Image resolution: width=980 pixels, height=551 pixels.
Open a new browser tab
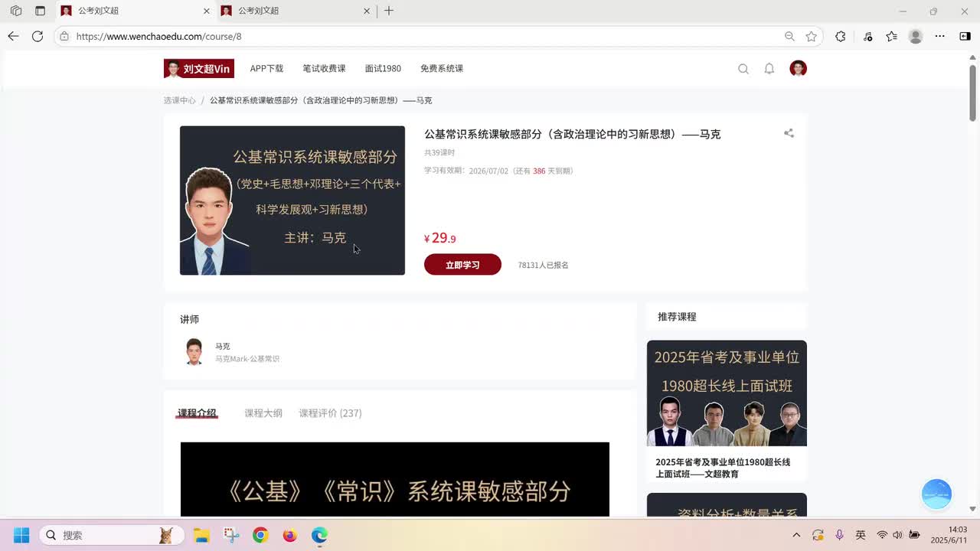(x=389, y=11)
